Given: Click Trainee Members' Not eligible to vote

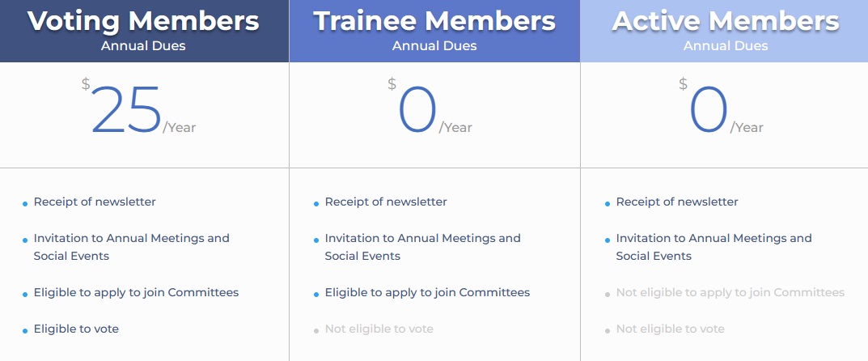Looking at the screenshot, I should [379, 329].
